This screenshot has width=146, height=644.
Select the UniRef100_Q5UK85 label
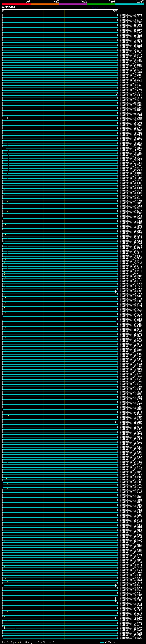tap(131, 301)
